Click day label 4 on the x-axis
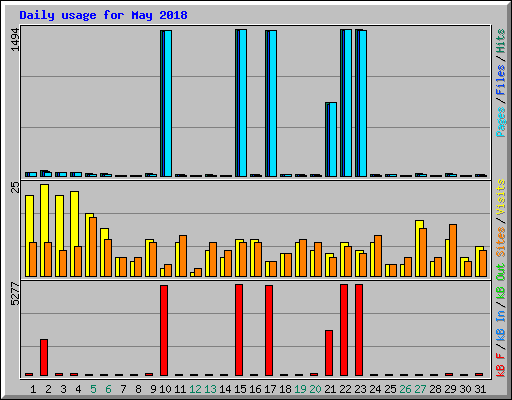Screen dimensions: 512x400 point(78,389)
